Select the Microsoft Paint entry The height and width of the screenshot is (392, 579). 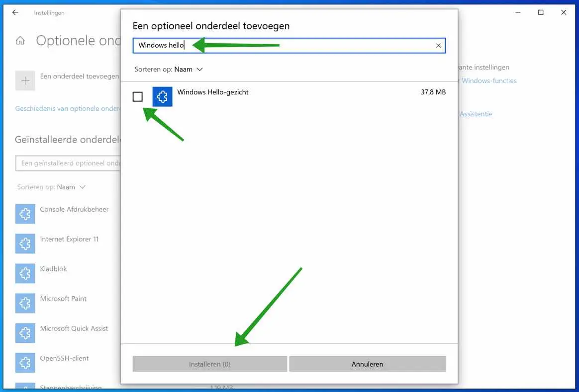coord(63,299)
